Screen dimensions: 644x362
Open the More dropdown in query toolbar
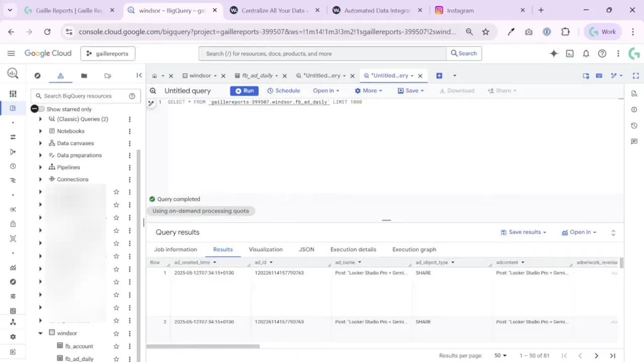coord(368,90)
